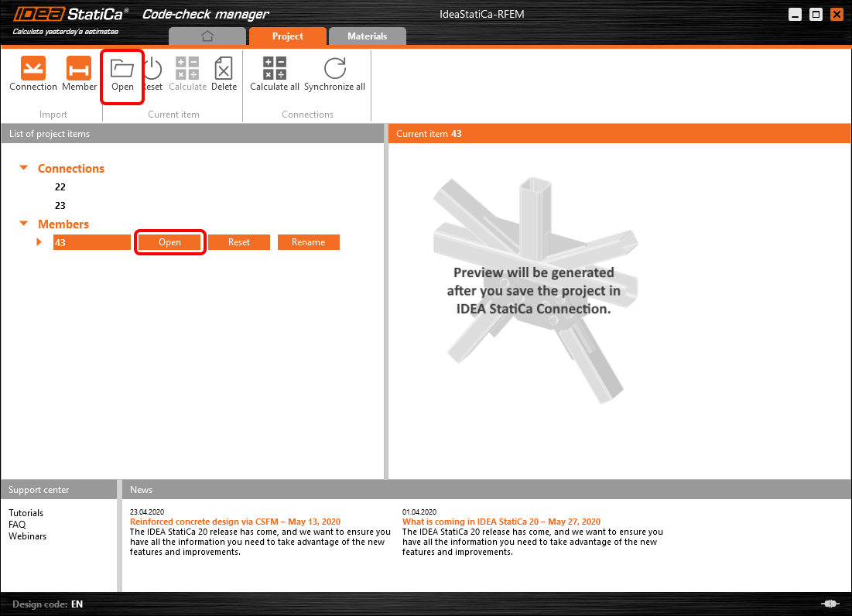Screen dimensions: 852x616
Task: Open What is coming in IDEA StatiCa 20 news
Action: [501, 522]
